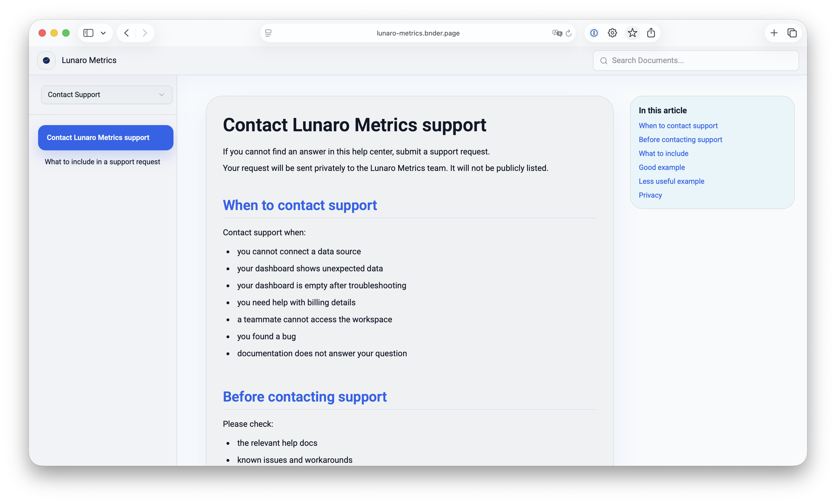The image size is (836, 504).
Task: Jump to Less useful example section
Action: 672,181
